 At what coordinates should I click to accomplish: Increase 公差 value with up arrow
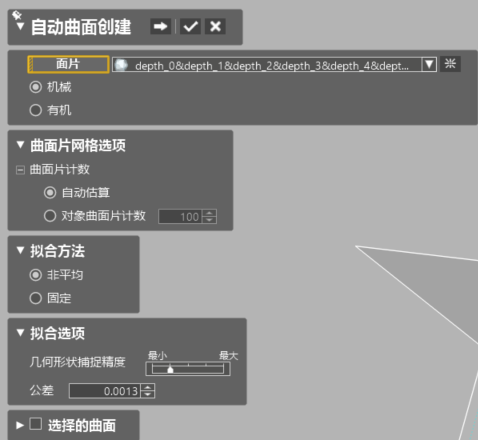tap(148, 387)
